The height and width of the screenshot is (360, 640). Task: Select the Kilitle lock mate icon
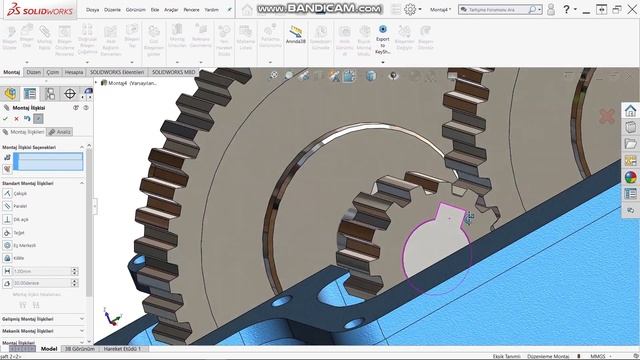tap(7, 258)
